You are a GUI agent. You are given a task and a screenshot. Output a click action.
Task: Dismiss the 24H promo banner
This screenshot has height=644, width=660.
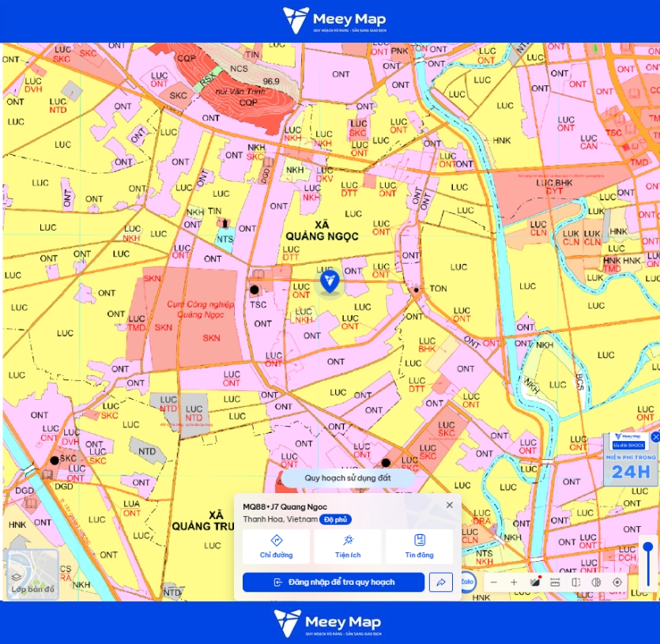(x=655, y=438)
